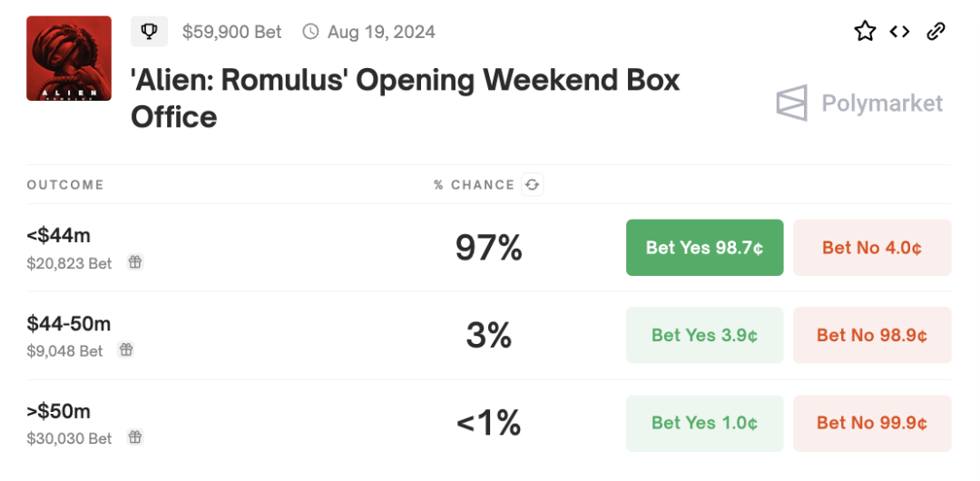Viewport: 980px width, 481px height.
Task: Click the 'Alien: Romulus' Opening Weekend title
Action: 405,98
